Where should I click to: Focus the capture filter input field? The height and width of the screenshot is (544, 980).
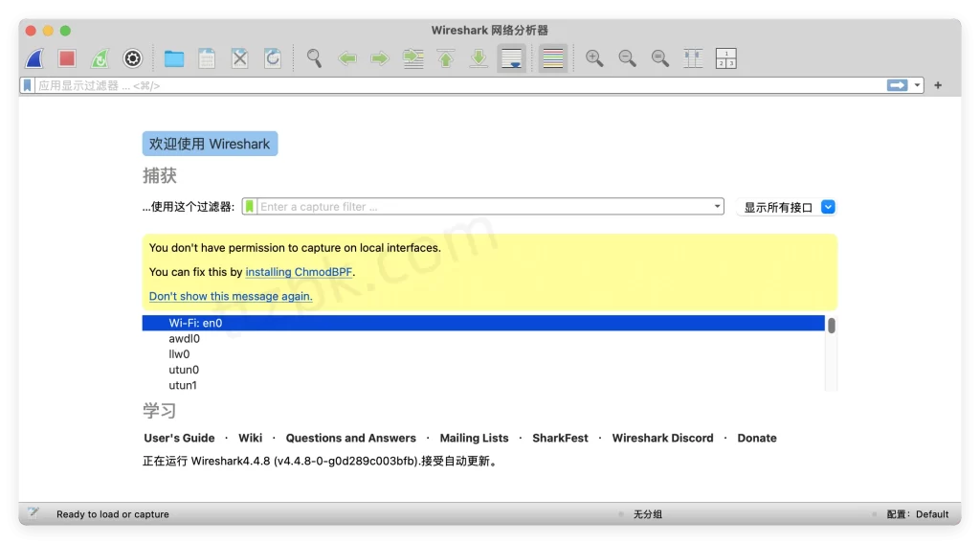[483, 206]
